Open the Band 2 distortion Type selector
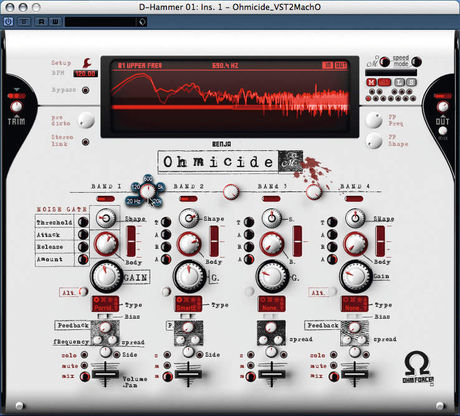The width and height of the screenshot is (460, 416). (188, 304)
